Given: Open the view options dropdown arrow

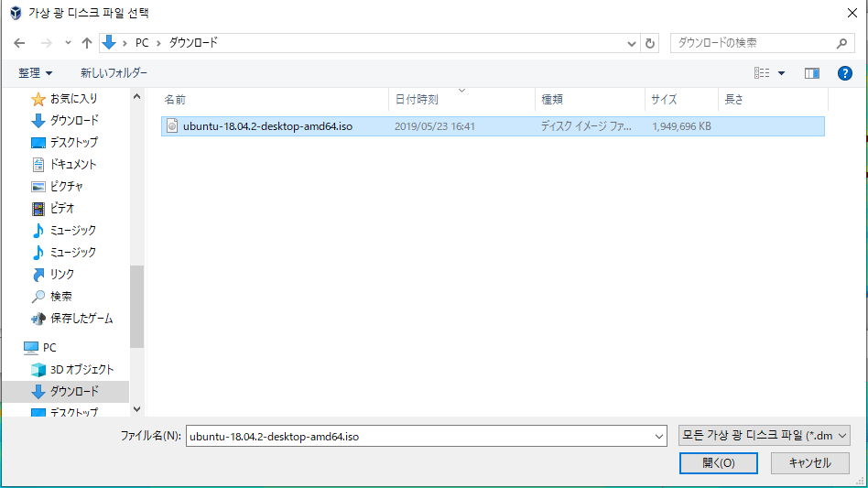Looking at the screenshot, I should pyautogui.click(x=782, y=73).
